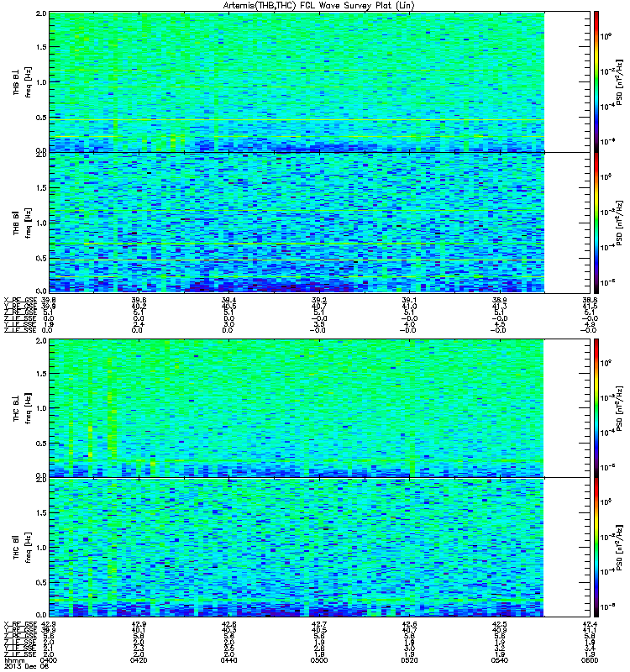
Task: Click the "THB B⊥ freq [Hz]" axis label
Action: (22, 82)
